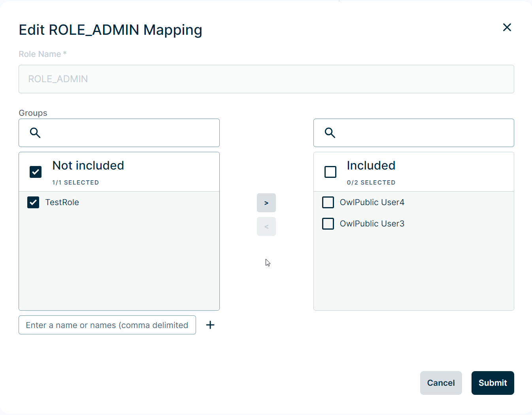Select the OwlPublic User4 list item label

coord(372,202)
